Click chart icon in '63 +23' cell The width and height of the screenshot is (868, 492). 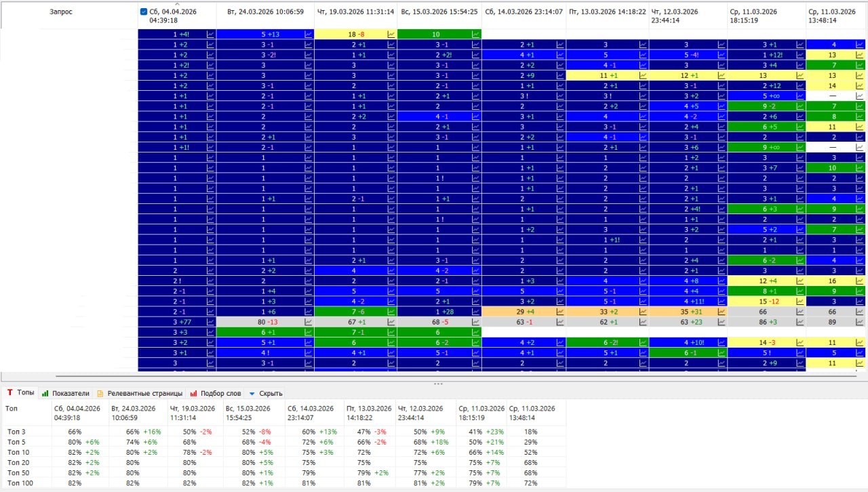[x=722, y=322]
